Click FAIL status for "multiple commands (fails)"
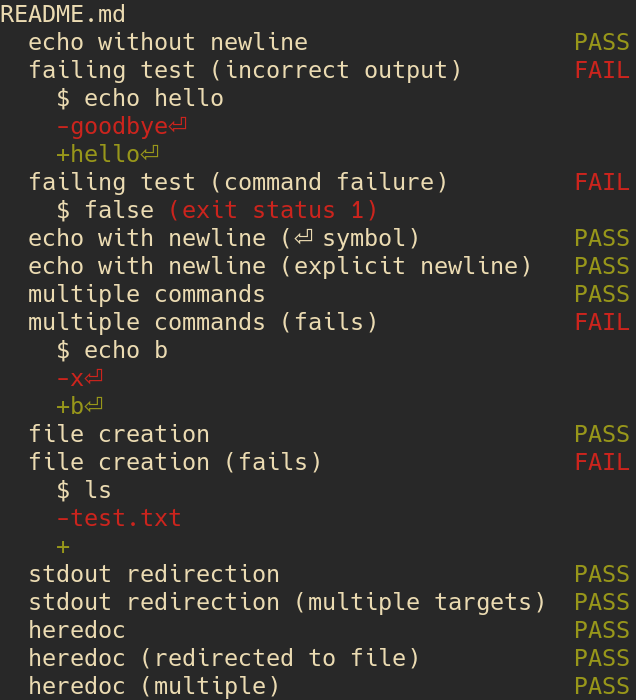The width and height of the screenshot is (636, 700). [602, 322]
